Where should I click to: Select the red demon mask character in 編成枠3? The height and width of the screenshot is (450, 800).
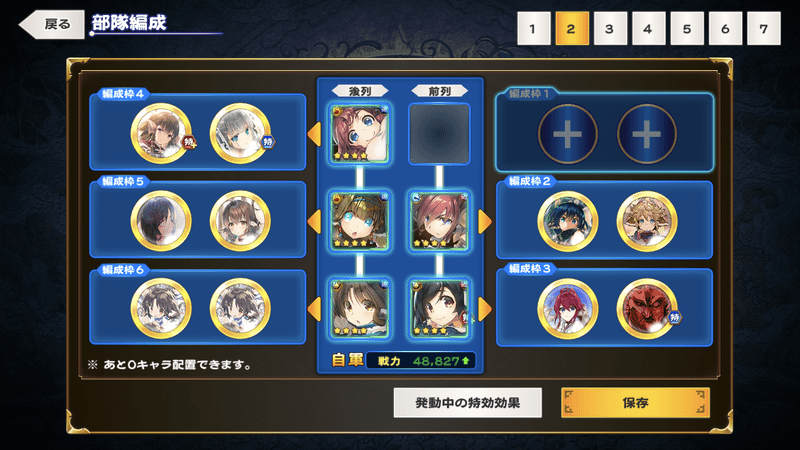(x=647, y=309)
